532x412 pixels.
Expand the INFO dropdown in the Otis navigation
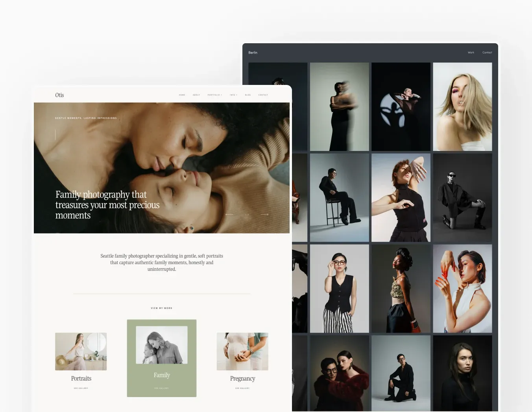click(x=233, y=95)
